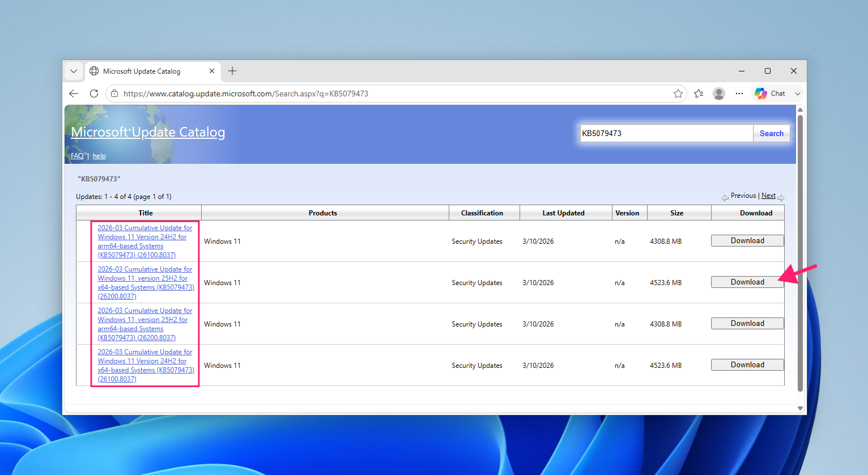This screenshot has width=868, height=475.
Task: Open the tab actions chevron menu
Action: click(x=74, y=71)
